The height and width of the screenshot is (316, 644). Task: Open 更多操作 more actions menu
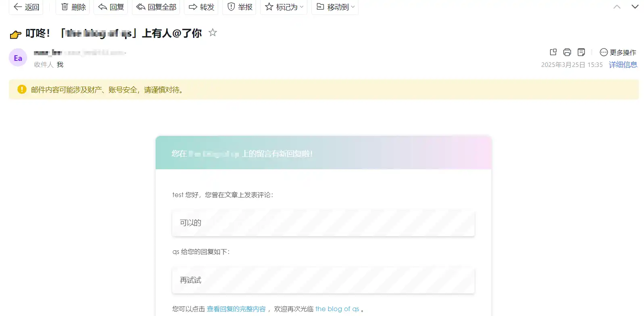pos(618,52)
